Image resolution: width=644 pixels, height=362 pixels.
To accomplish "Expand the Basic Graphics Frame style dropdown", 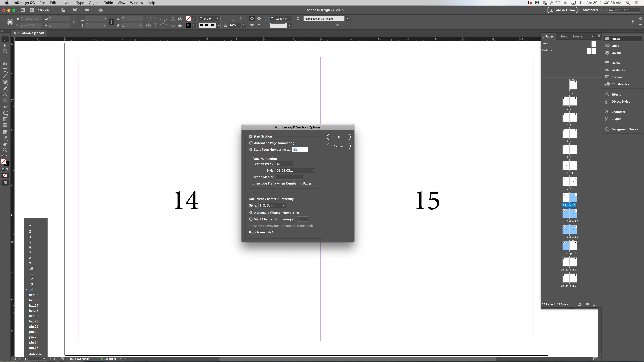I will (x=347, y=19).
